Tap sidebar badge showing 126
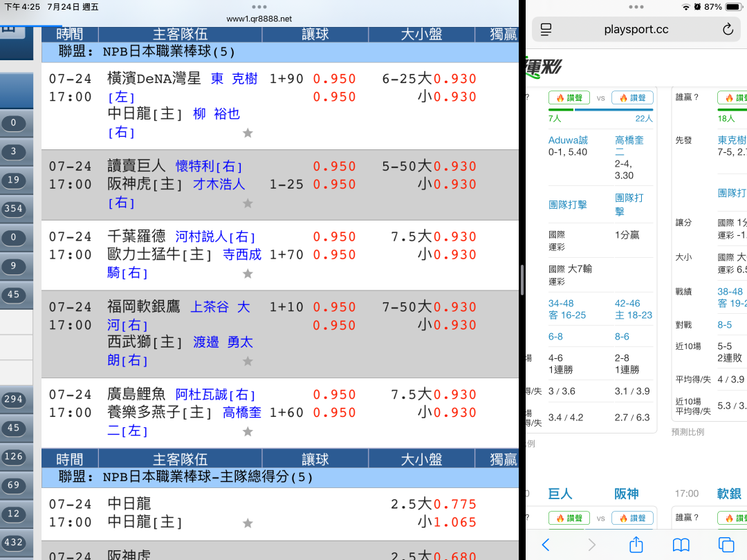The height and width of the screenshot is (560, 747). coord(13,456)
